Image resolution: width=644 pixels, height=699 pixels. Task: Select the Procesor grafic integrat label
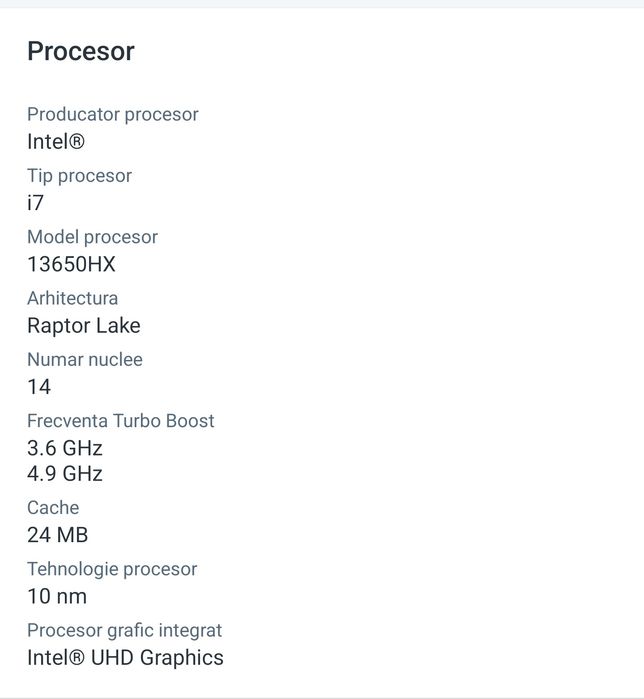point(125,631)
